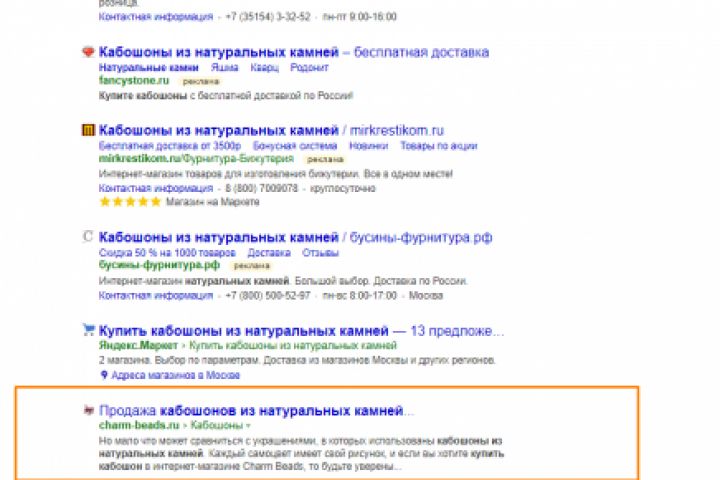Open Кабошоны из натуральных камней – бесплатная доставка

[x=294, y=52]
